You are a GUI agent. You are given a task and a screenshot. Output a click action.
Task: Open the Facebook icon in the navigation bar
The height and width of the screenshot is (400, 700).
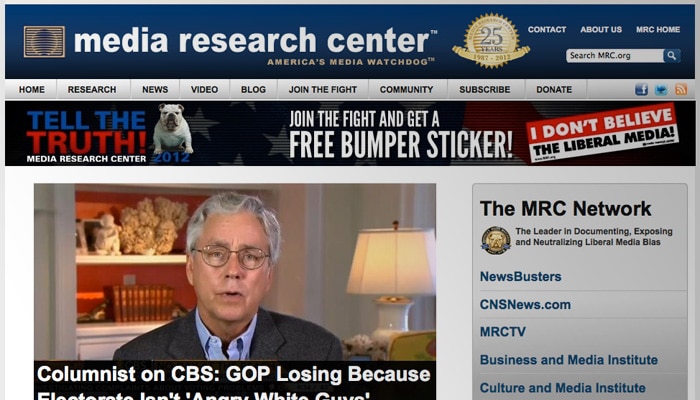642,89
